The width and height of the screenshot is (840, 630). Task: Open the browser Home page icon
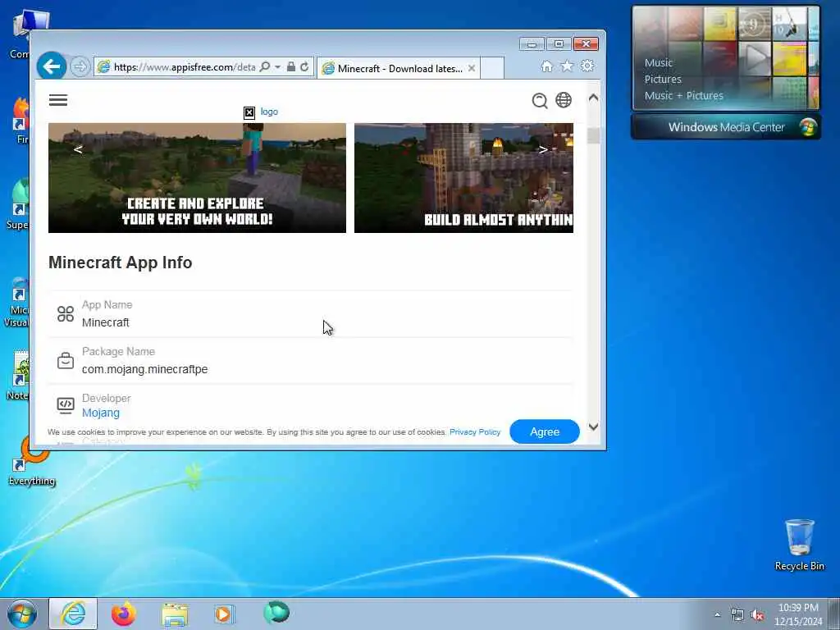(546, 66)
